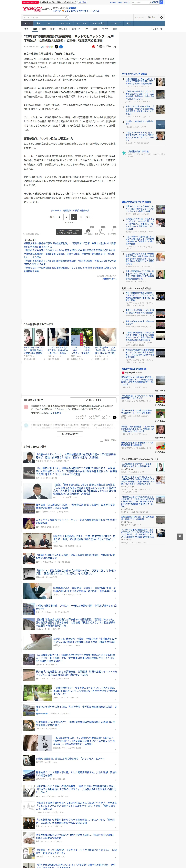The height and width of the screenshot is (868, 186).
Task: Click なるほど reaction face icon on comment
Action: tap(91, 417)
